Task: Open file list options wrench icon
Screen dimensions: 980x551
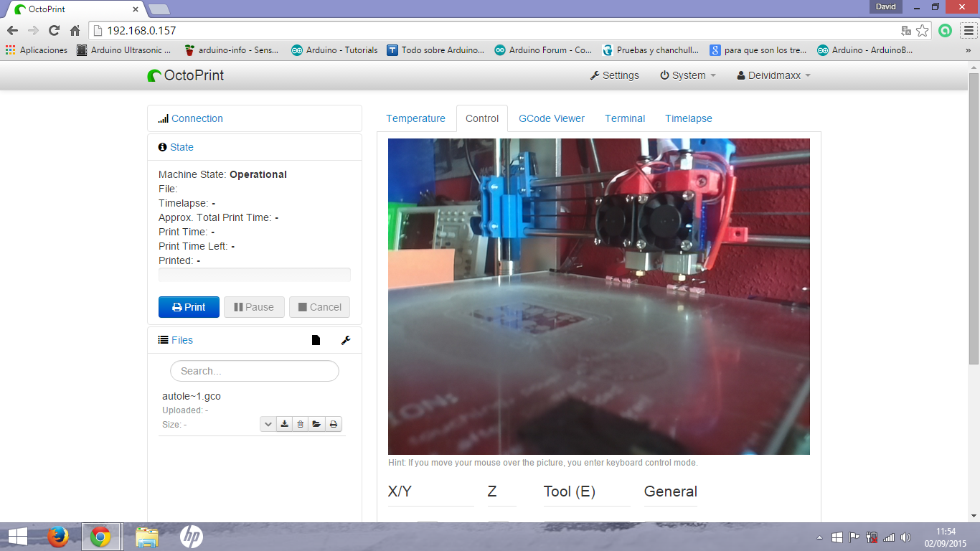Action: pos(346,340)
